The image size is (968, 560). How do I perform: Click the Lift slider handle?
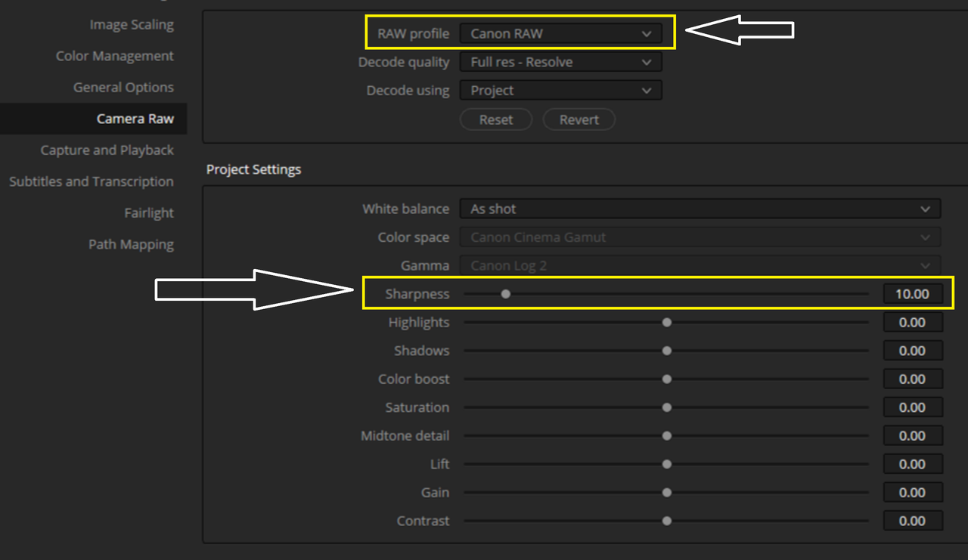(666, 464)
